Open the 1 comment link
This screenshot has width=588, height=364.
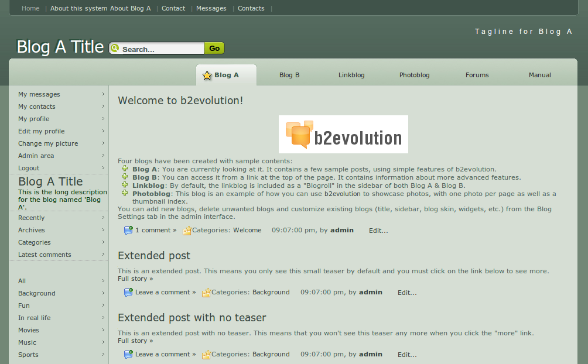(156, 230)
